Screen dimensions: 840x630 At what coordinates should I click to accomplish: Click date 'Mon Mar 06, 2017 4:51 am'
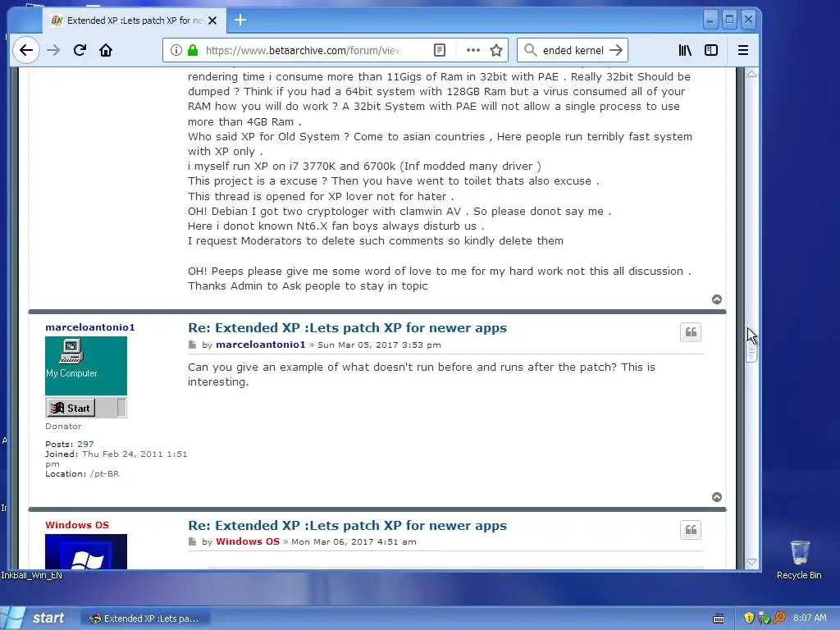[354, 541]
